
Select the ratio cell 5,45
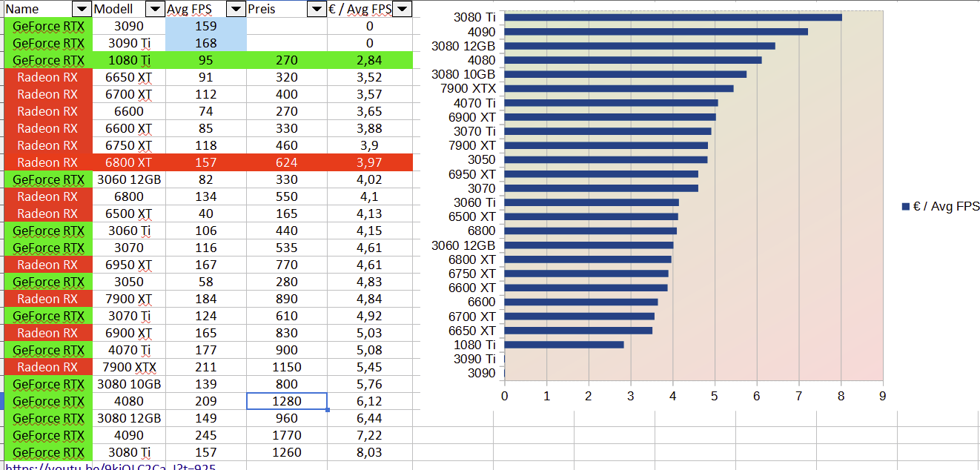tap(370, 367)
